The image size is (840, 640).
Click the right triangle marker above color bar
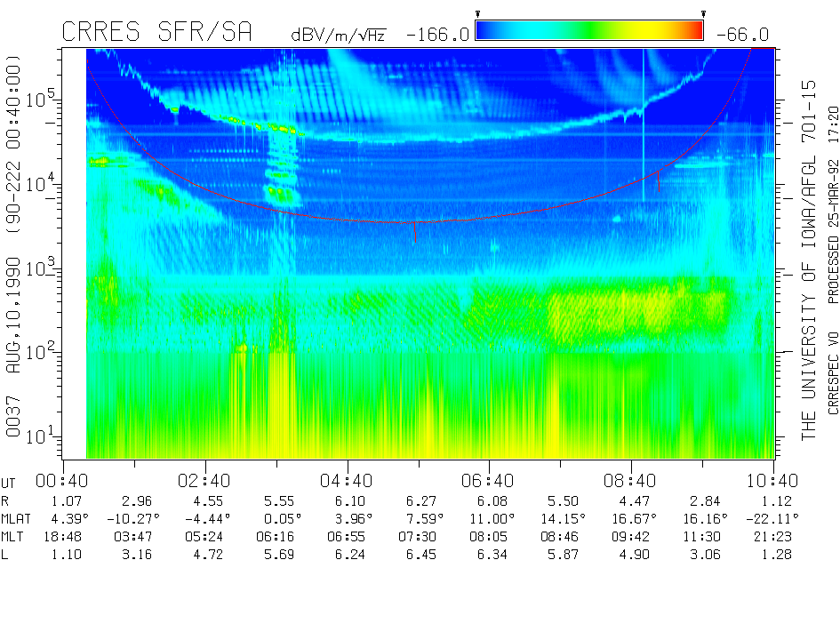[703, 14]
